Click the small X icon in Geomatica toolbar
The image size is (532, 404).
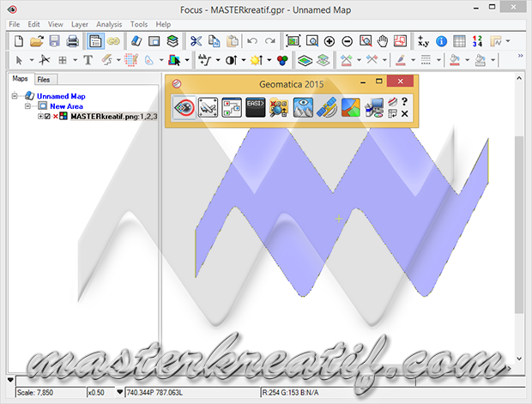point(404,113)
